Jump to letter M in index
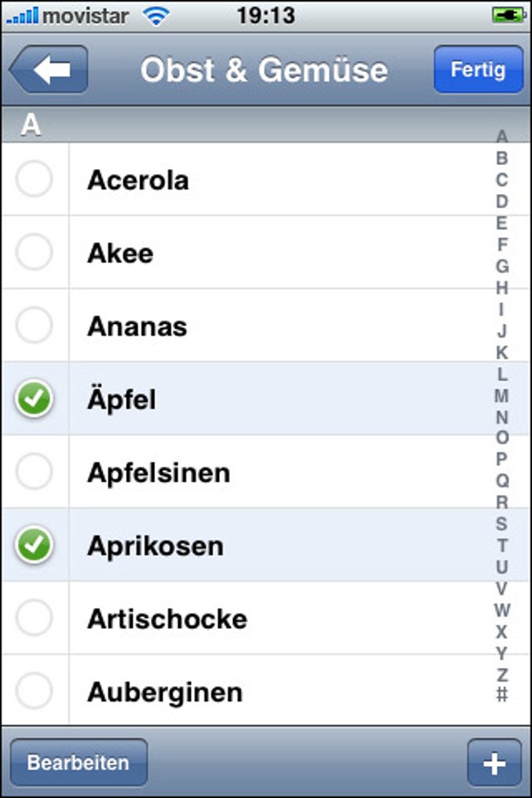This screenshot has width=532, height=798. 501,396
